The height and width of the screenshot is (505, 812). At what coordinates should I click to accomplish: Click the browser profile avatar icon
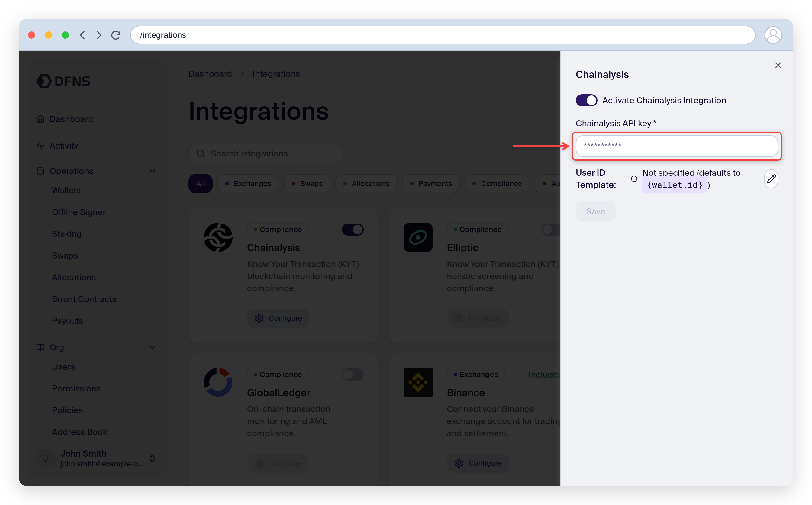pos(773,35)
